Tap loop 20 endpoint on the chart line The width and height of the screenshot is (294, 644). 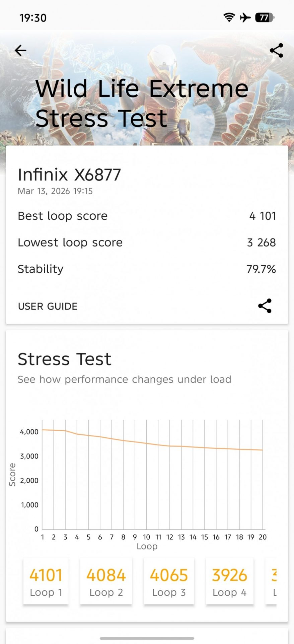[x=263, y=450]
